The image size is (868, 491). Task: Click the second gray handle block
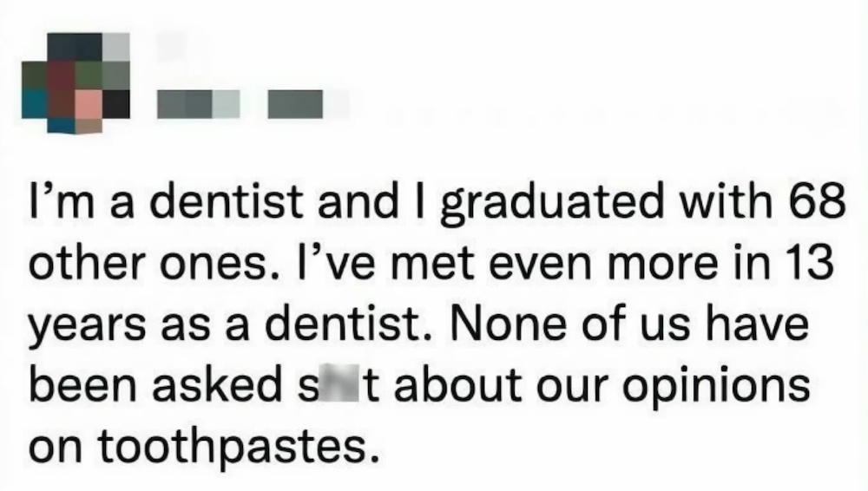click(295, 104)
